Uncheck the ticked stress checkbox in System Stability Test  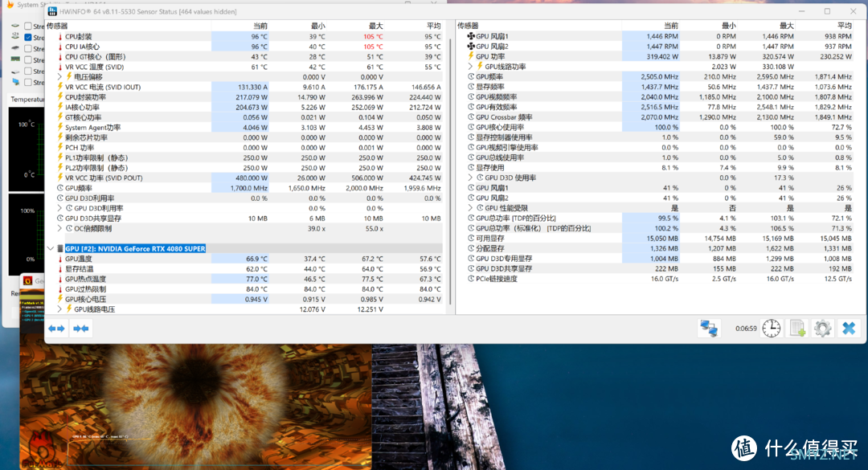click(28, 37)
